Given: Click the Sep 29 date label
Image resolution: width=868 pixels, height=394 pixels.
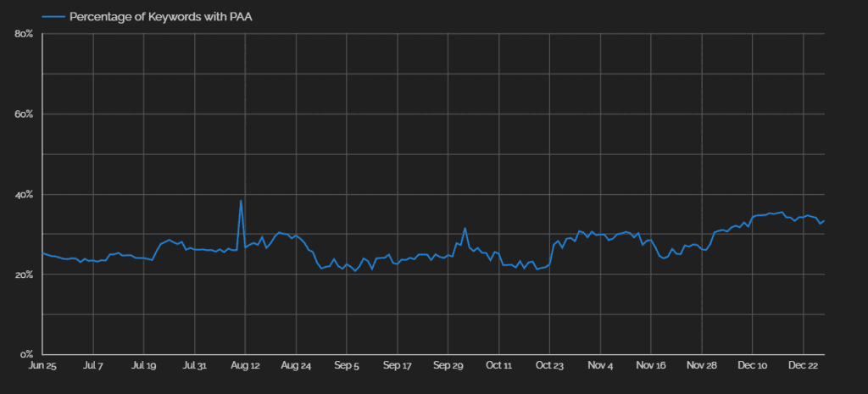Looking at the screenshot, I should [x=448, y=366].
